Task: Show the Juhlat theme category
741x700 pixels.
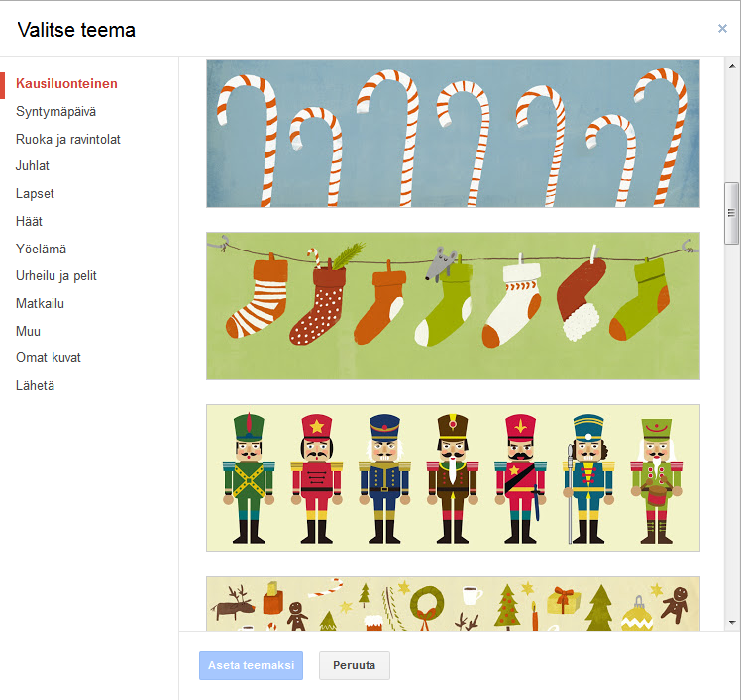Action: point(32,165)
